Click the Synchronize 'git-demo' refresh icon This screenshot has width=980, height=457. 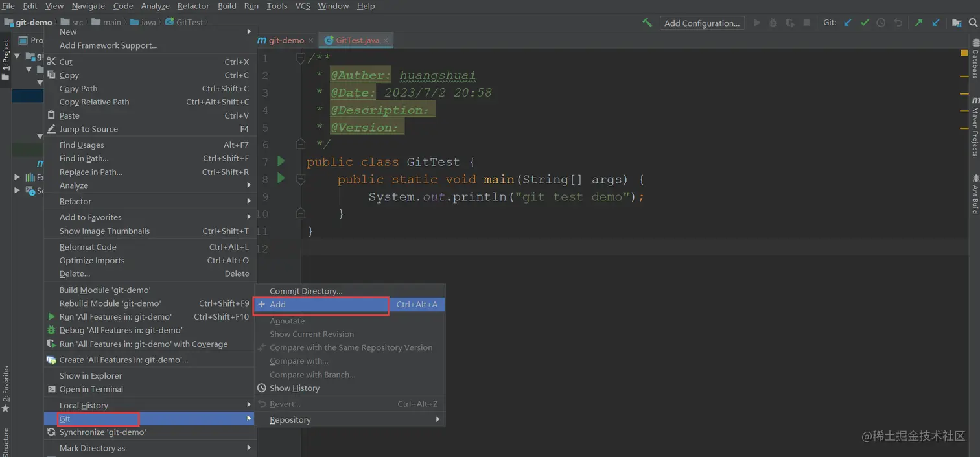coord(51,432)
